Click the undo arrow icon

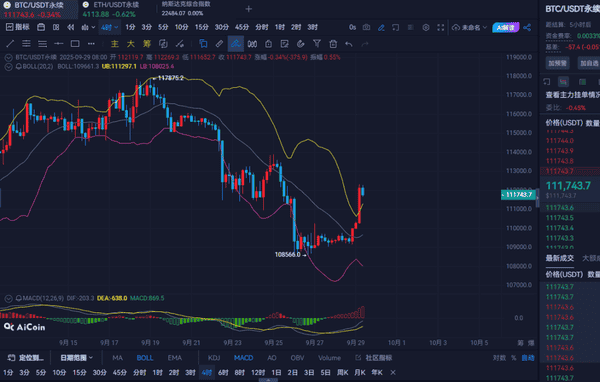(349, 44)
